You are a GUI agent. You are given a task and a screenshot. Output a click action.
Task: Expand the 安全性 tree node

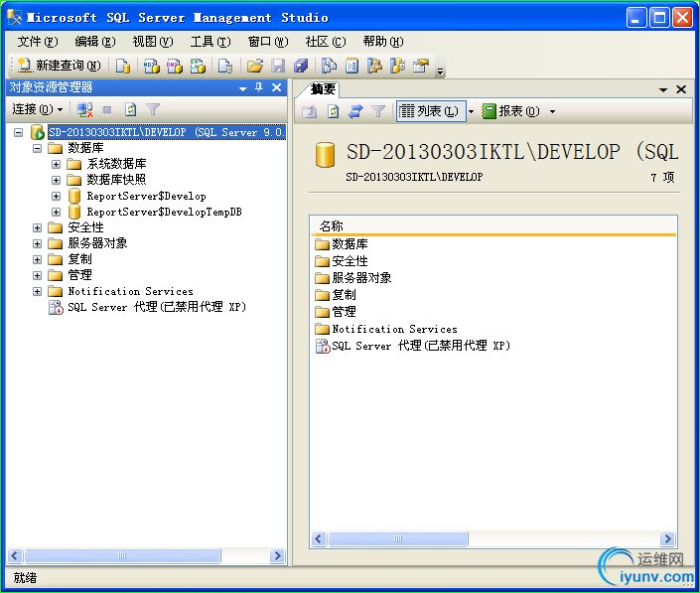click(37, 228)
